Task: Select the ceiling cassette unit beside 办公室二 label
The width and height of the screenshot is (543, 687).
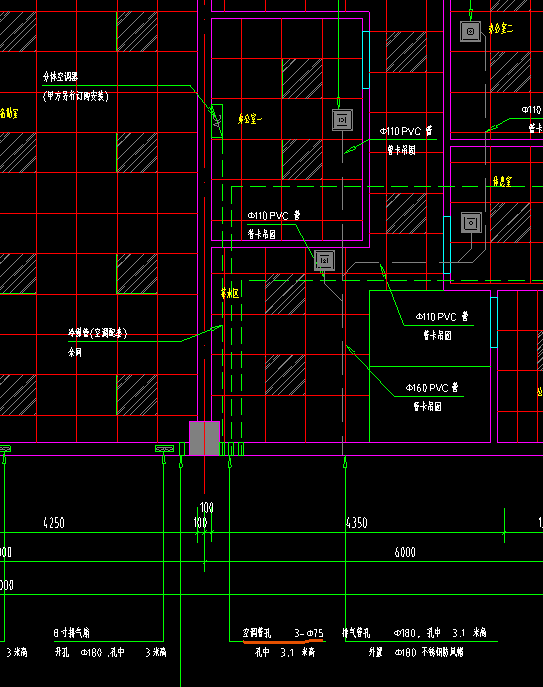Action: [470, 32]
